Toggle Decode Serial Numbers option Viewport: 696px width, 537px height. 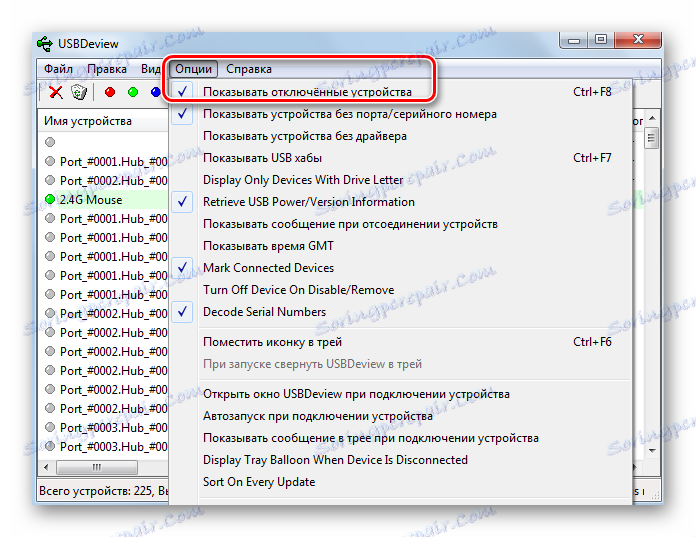click(400, 312)
